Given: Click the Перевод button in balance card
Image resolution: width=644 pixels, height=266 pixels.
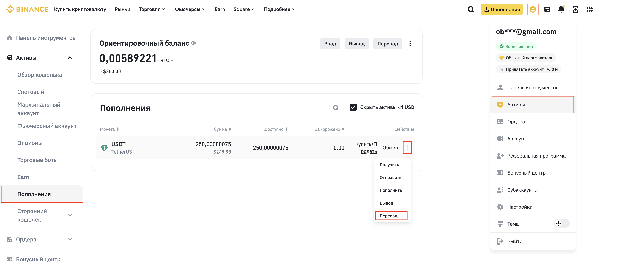Looking at the screenshot, I should click(x=388, y=44).
